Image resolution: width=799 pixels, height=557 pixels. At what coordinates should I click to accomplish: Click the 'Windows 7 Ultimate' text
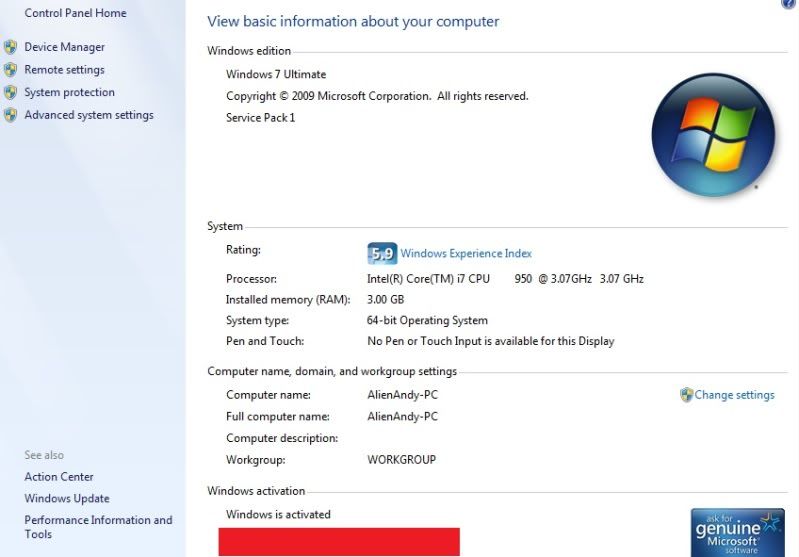(276, 74)
